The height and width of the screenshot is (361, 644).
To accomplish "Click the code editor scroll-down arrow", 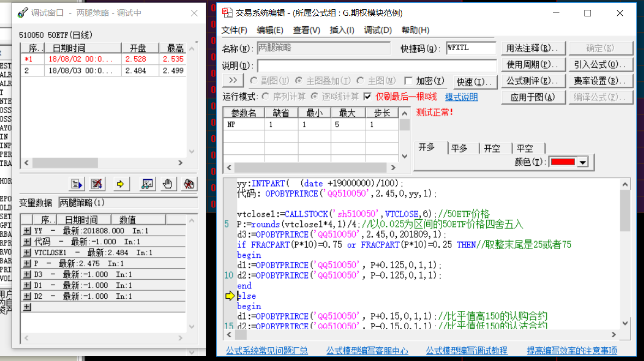I will point(625,323).
